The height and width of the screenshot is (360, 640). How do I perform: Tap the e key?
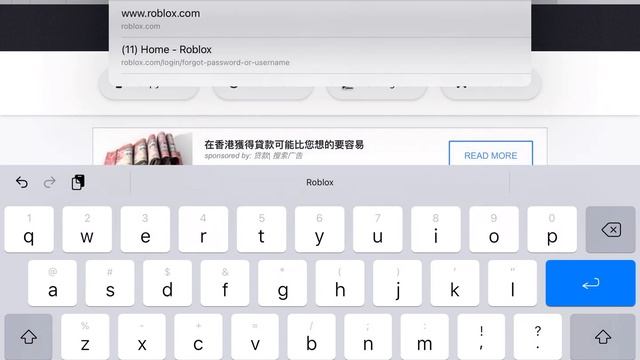coord(145,229)
